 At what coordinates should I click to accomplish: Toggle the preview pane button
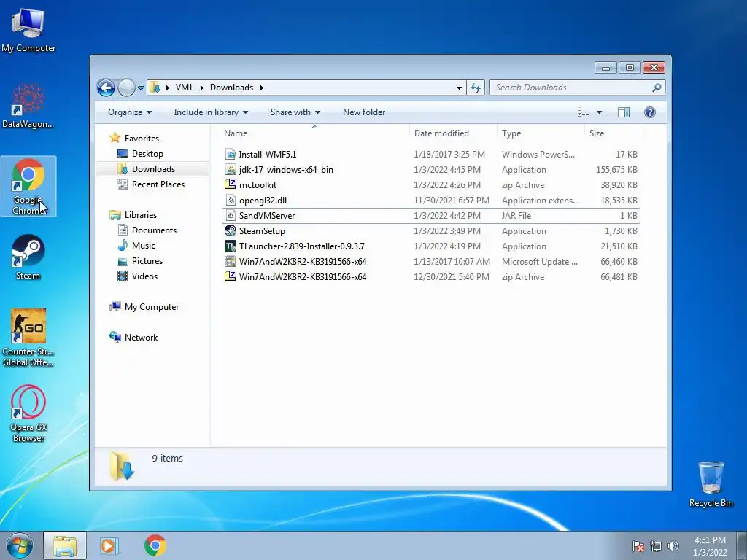[624, 112]
